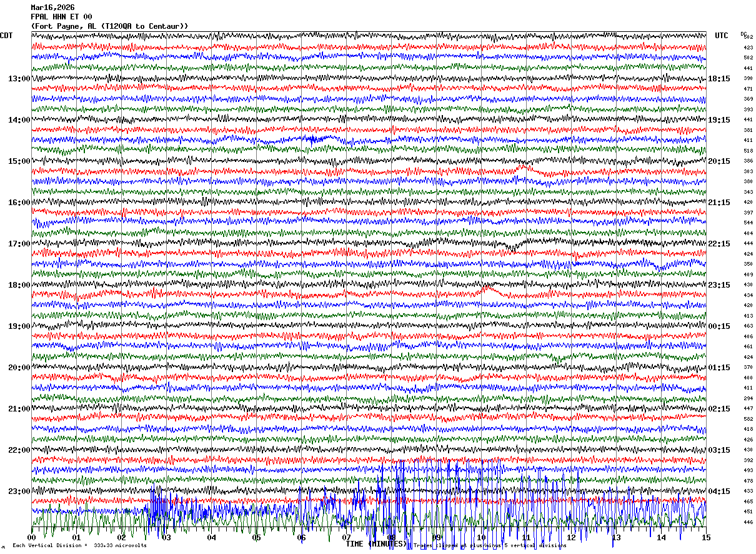Click the DC offset value 343

click(x=748, y=192)
